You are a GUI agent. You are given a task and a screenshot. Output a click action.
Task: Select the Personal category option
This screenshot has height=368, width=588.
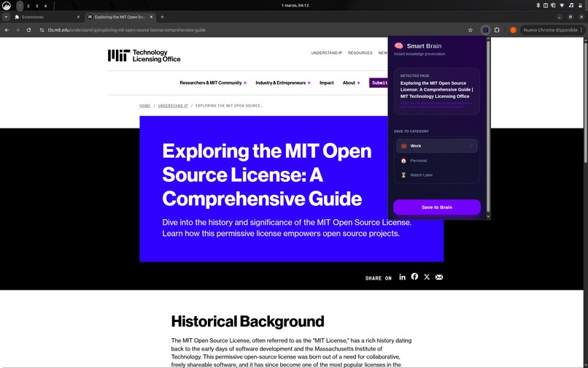point(437,161)
